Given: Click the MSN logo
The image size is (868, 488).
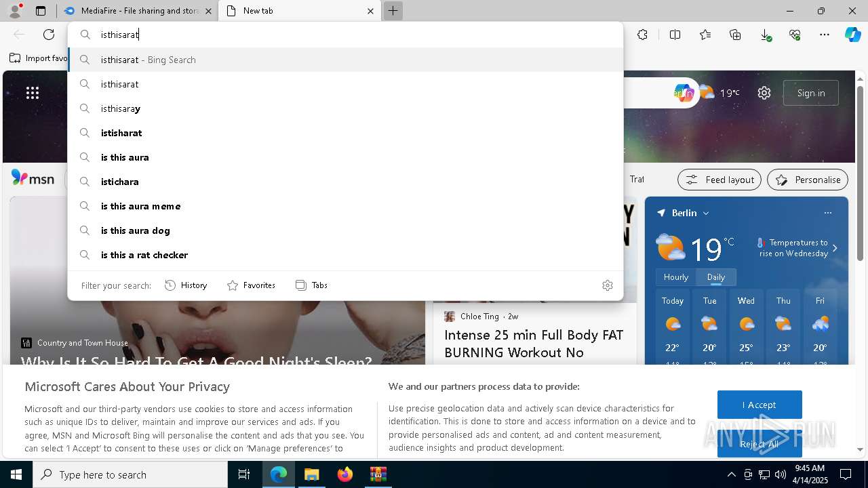Looking at the screenshot, I should [33, 179].
